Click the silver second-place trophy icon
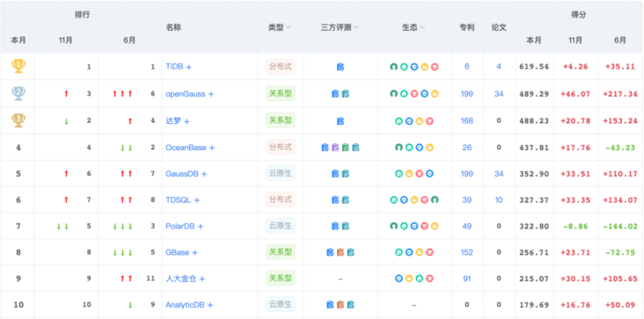Screen dimensions: 644x319 point(18,93)
